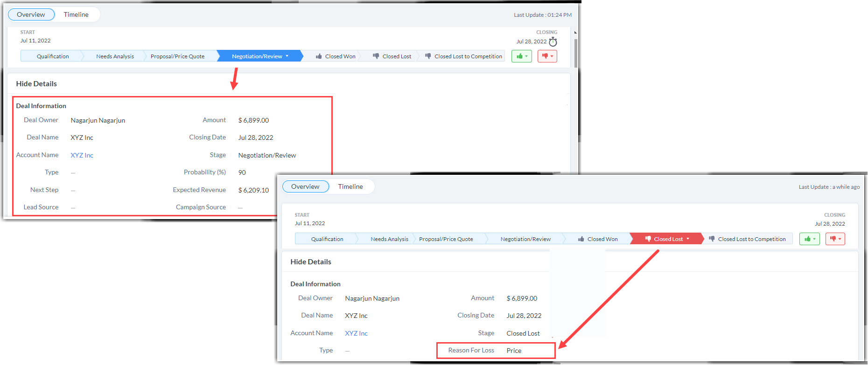Screen dimensions: 868x365
Task: Switch to Timeline tab in upper view
Action: pos(76,14)
